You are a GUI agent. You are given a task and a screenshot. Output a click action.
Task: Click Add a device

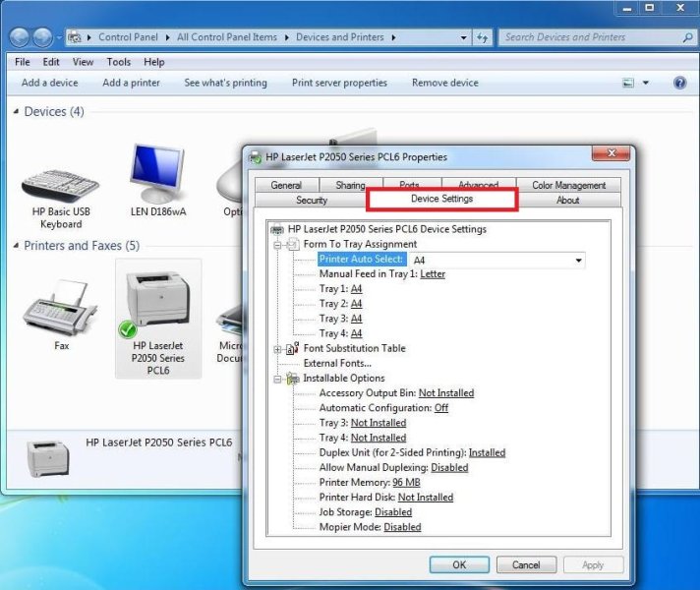click(x=49, y=83)
